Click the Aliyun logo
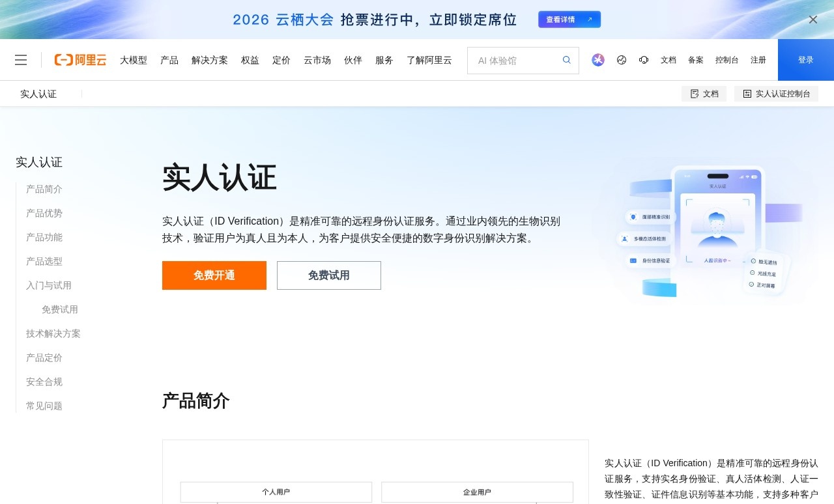The width and height of the screenshot is (834, 504). 80,60
